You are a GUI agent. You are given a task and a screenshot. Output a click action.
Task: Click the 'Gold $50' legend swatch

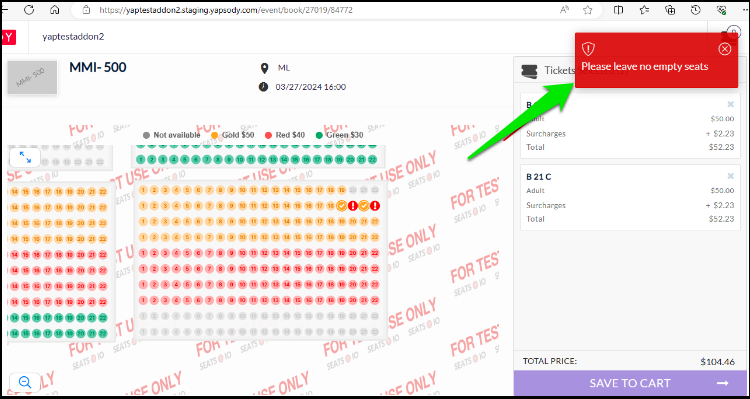[214, 135]
